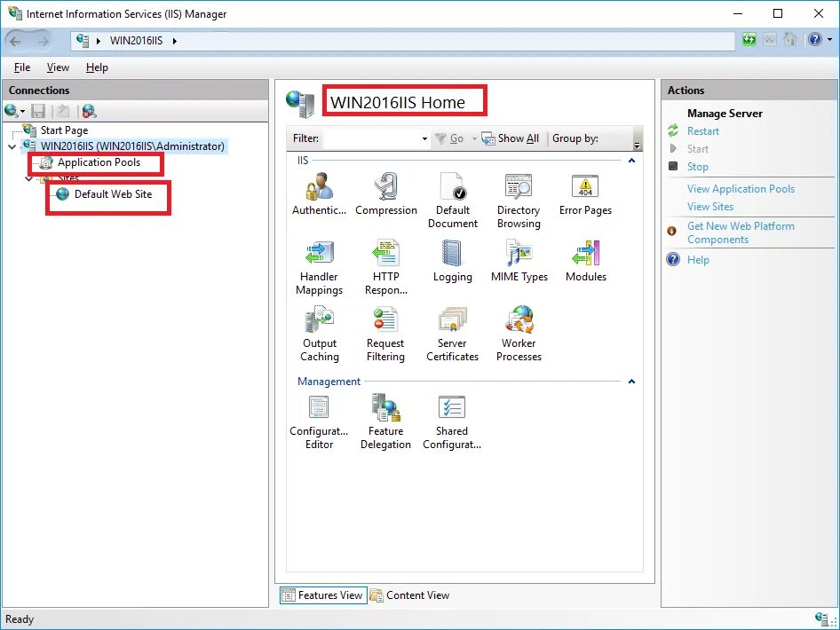Select Application Pools in the tree
This screenshot has width=840, height=630.
(99, 162)
